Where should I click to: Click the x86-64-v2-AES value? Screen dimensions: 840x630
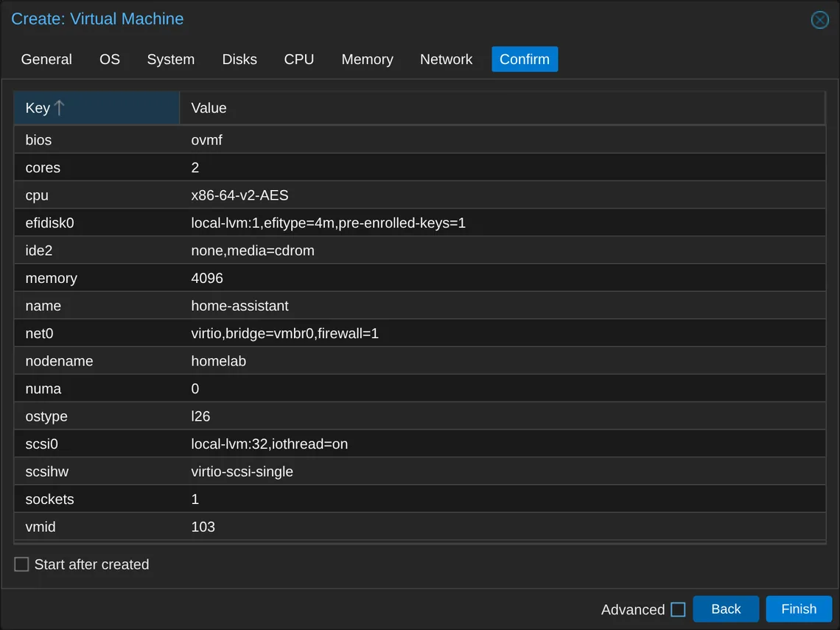502,195
